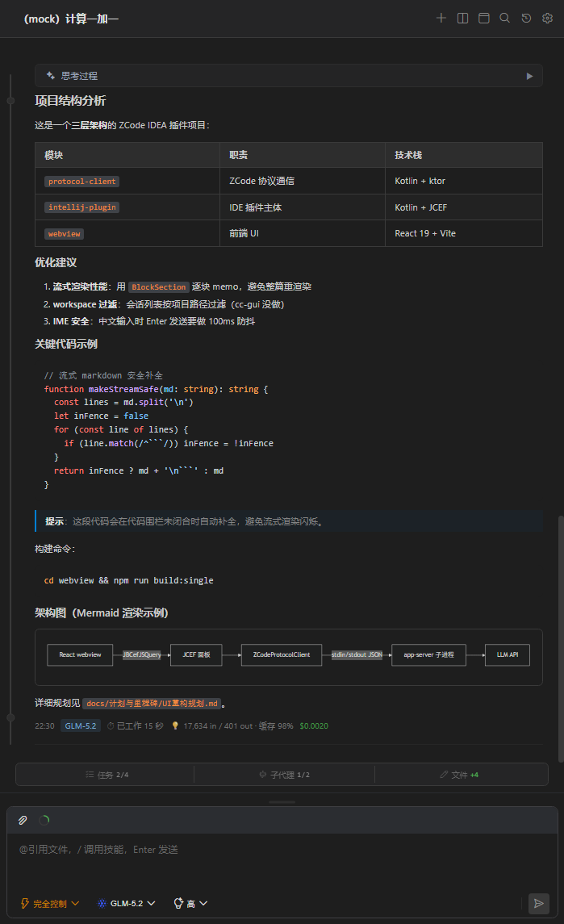564x924 pixels.
Task: Click the GLM-5.2 model logo icon
Action: pos(102,903)
